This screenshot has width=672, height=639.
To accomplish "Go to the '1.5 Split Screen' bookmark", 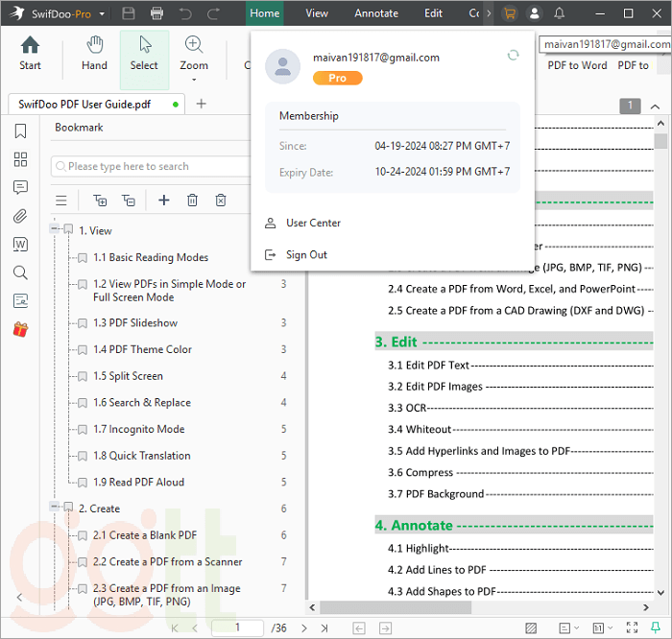I will coord(128,376).
